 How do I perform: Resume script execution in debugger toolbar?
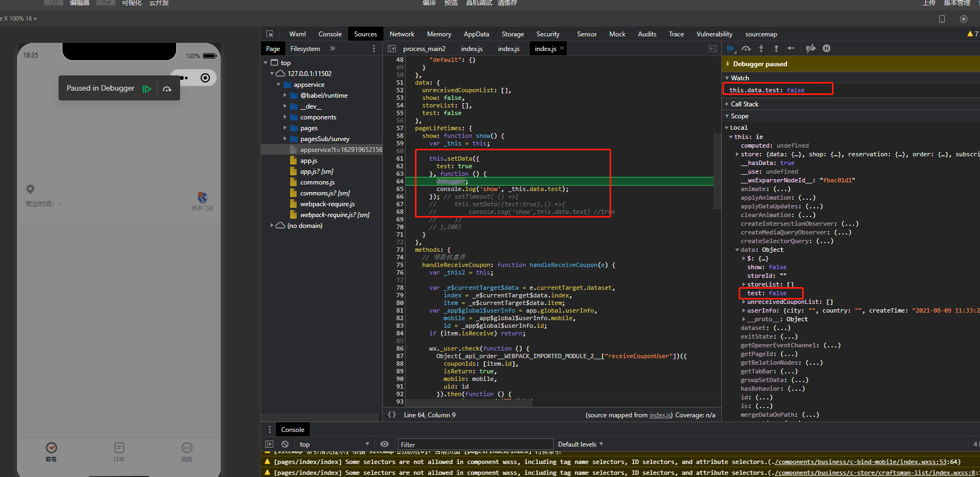(731, 48)
